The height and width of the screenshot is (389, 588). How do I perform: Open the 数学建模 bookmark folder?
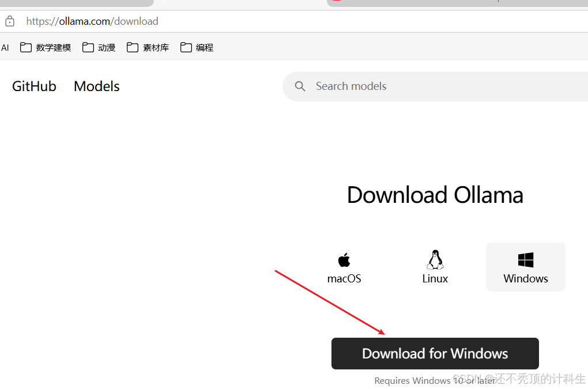[46, 48]
